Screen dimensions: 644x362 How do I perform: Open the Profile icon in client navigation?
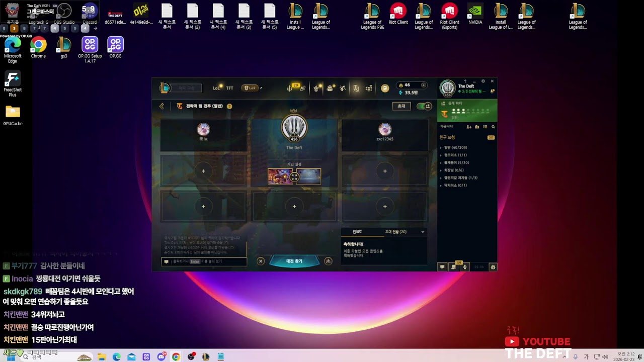[316, 88]
